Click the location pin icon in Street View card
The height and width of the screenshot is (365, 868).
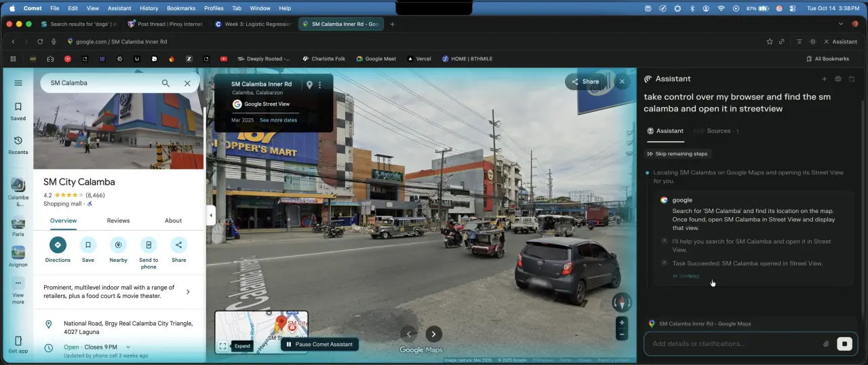pos(309,85)
